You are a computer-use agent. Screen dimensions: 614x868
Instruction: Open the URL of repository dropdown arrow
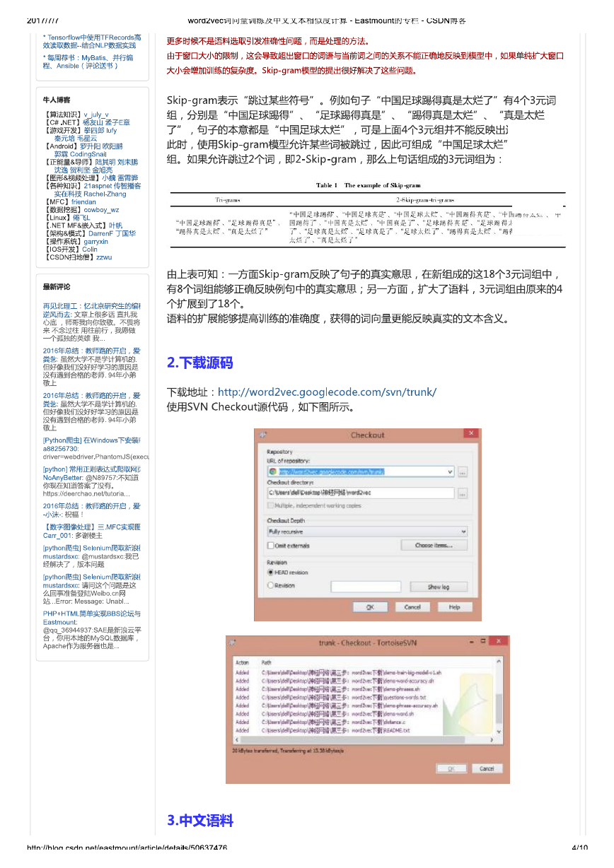[x=451, y=471]
